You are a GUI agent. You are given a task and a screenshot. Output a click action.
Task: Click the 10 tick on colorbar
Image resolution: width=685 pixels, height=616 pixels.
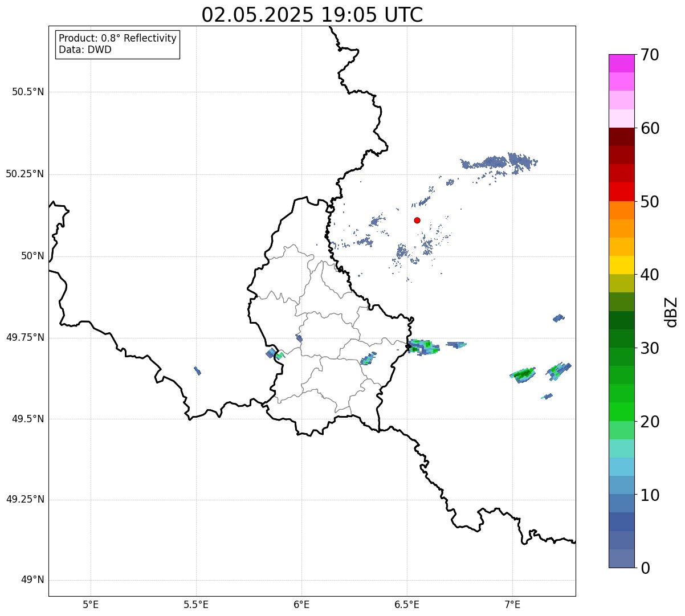click(x=650, y=495)
